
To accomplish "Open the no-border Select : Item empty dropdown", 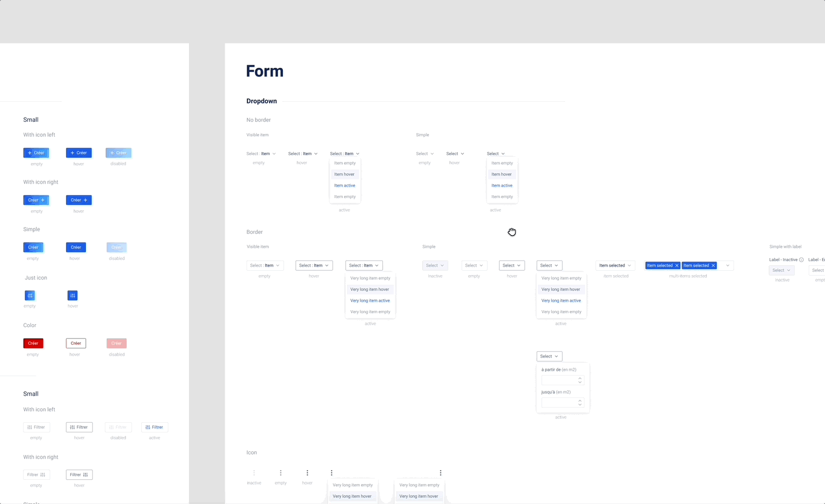I will tap(261, 154).
